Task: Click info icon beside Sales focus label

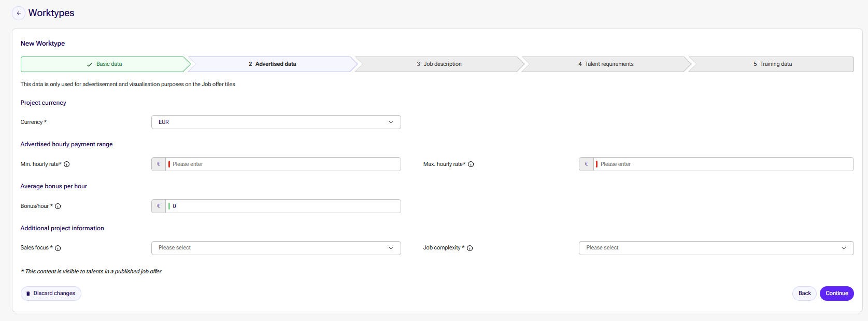Action: pyautogui.click(x=58, y=248)
